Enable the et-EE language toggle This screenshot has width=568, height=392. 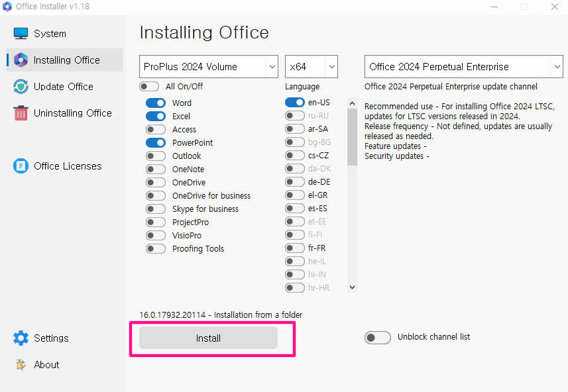tap(295, 222)
